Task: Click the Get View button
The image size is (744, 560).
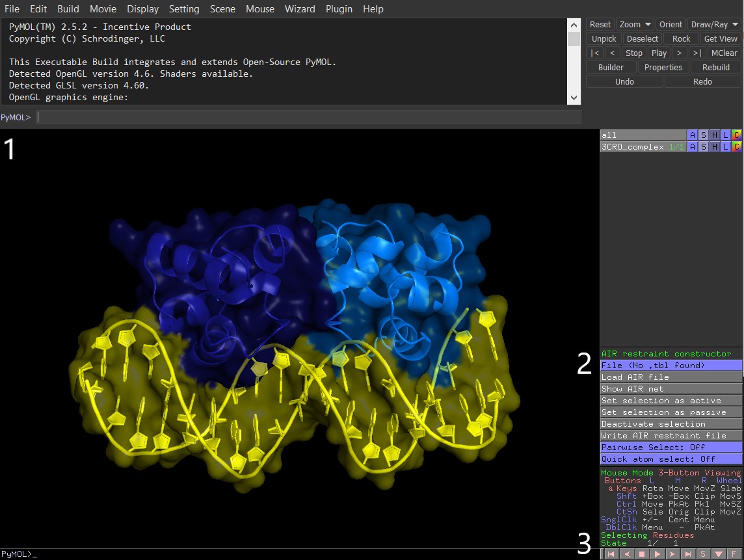Action: [x=721, y=39]
